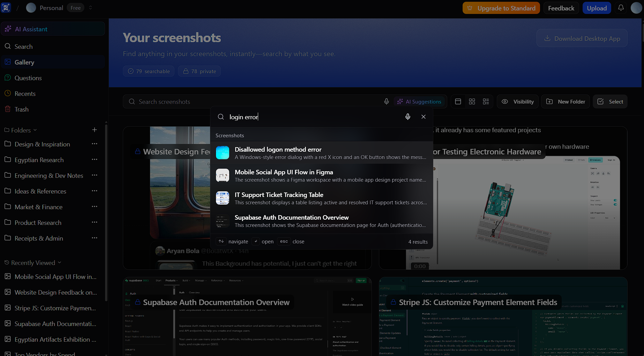Collapse the Folders section

[x=35, y=130]
